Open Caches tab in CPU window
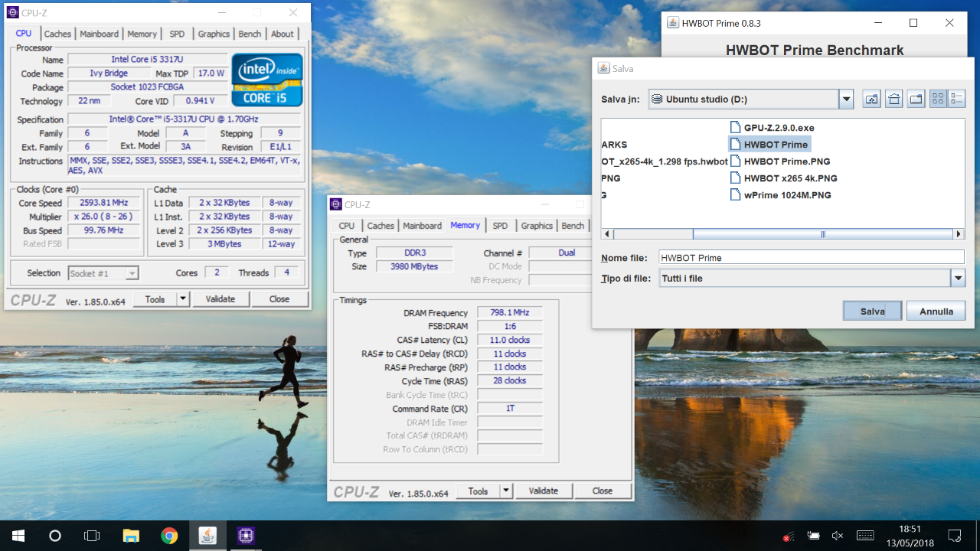 click(x=57, y=34)
